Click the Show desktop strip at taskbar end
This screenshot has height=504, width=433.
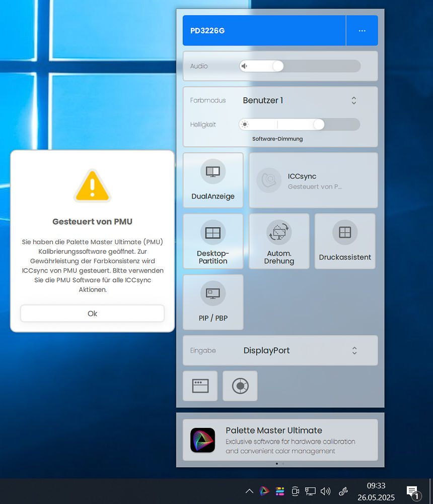coord(431,491)
